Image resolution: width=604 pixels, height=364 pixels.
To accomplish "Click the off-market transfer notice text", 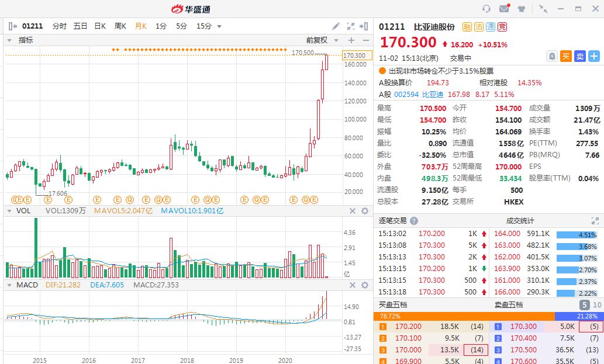I will pyautogui.click(x=441, y=71).
